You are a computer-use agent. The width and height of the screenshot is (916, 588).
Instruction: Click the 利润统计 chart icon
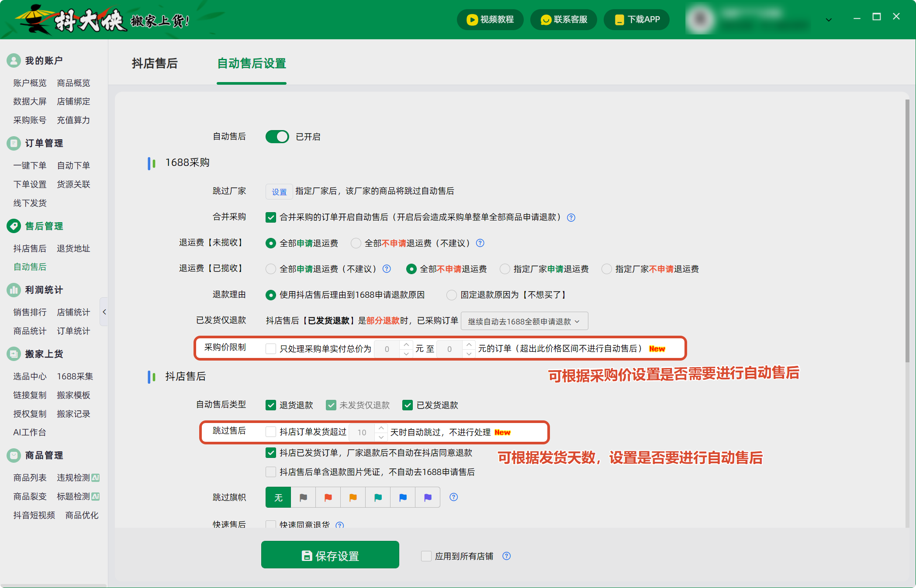(x=14, y=290)
